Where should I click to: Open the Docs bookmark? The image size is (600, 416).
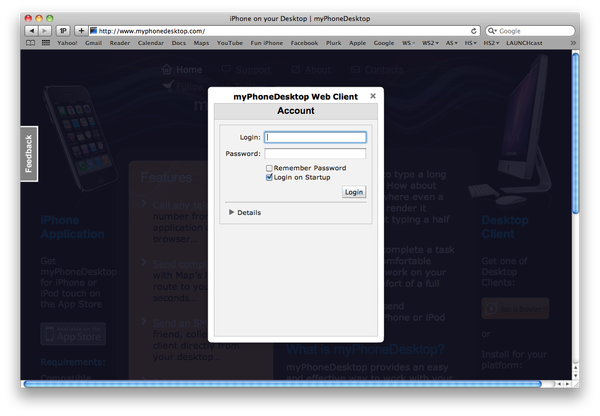click(178, 43)
